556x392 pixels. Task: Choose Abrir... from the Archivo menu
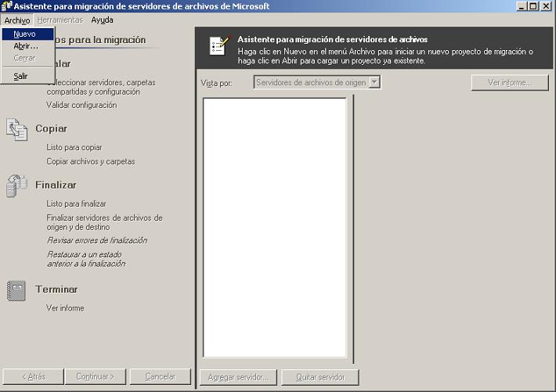(27, 46)
